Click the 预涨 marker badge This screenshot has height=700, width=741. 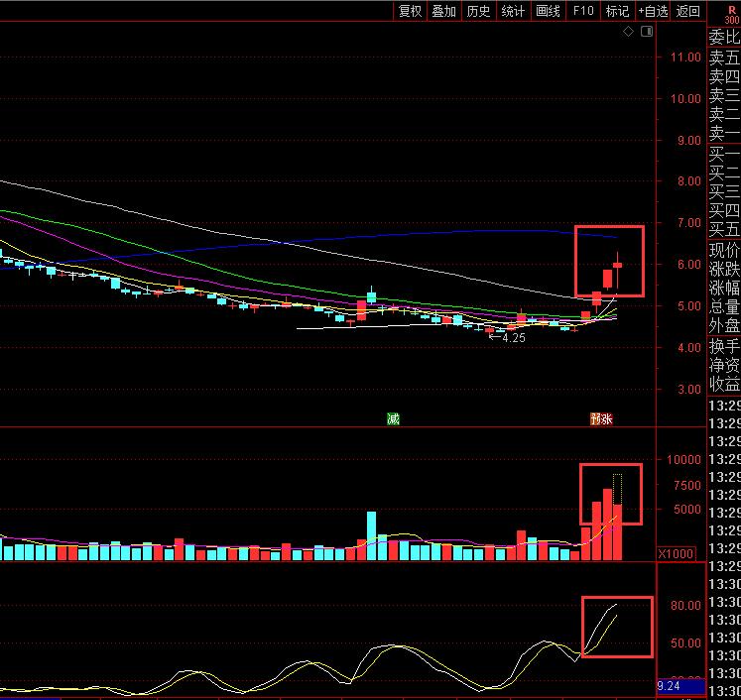(x=601, y=419)
